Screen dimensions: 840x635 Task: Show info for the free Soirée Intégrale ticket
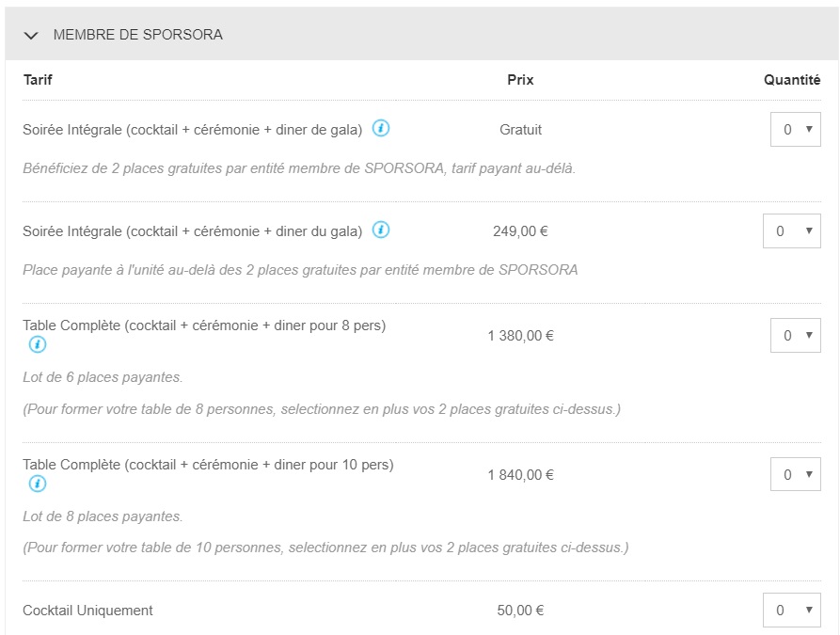pyautogui.click(x=381, y=128)
